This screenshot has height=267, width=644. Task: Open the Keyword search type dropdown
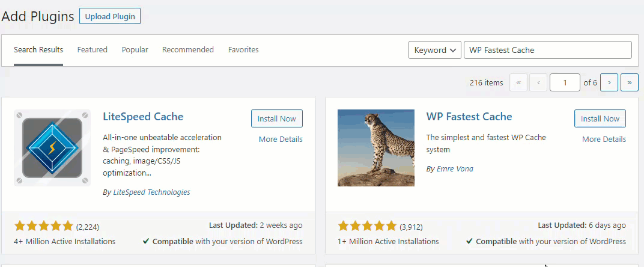[434, 50]
